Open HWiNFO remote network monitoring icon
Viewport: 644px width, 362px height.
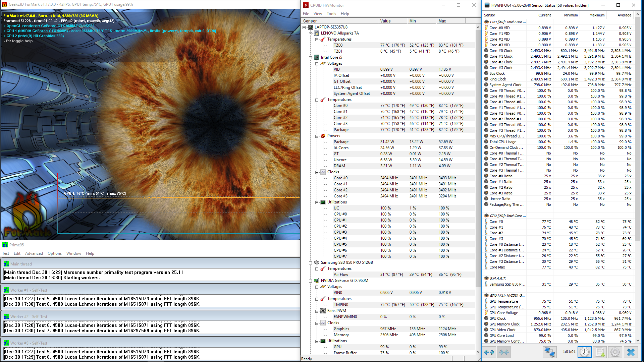point(549,352)
